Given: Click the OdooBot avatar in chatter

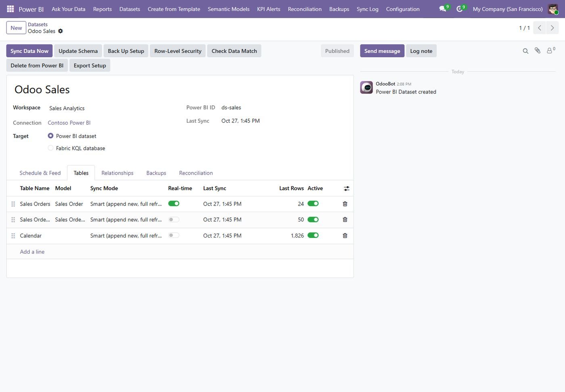Looking at the screenshot, I should pyautogui.click(x=366, y=87).
